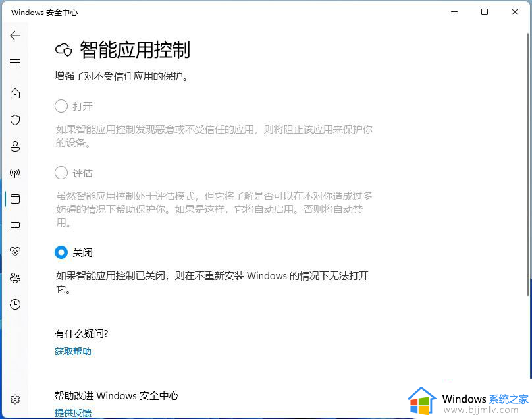
Task: Open App & browser control window icon
Action: click(15, 199)
